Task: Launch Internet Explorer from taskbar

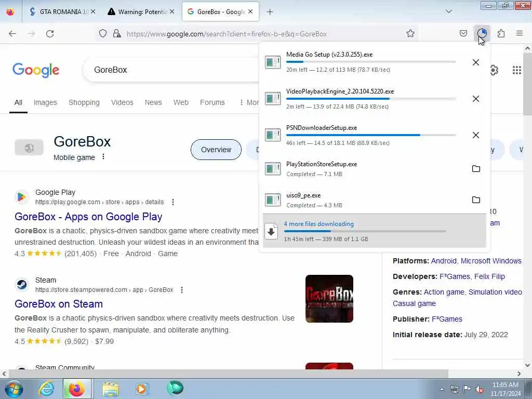Action: pyautogui.click(x=46, y=389)
